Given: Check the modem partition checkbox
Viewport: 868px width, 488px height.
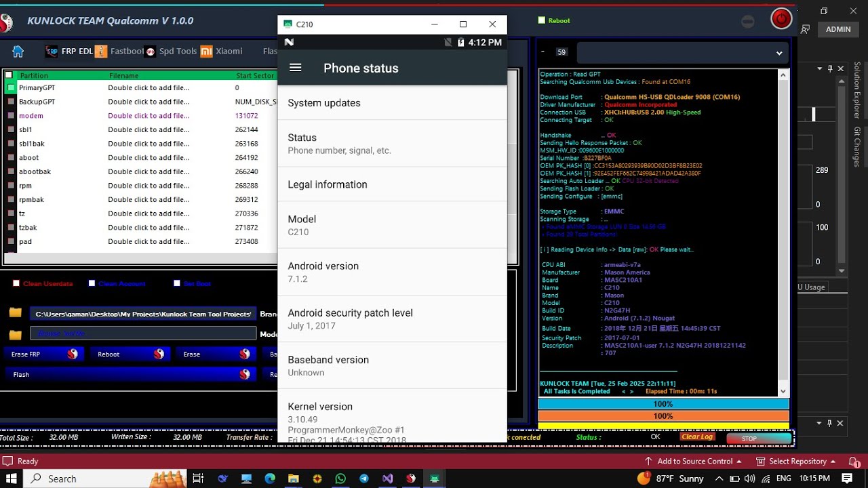Looking at the screenshot, I should coord(11,116).
